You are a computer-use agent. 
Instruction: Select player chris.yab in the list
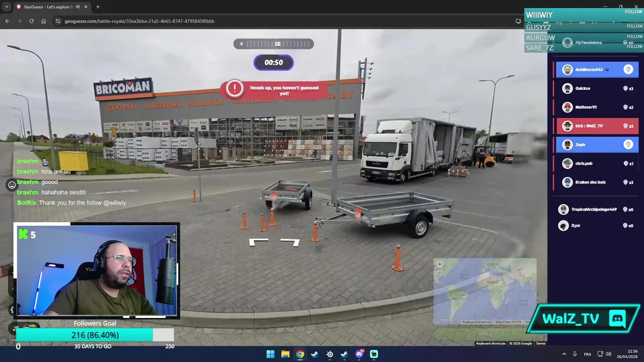click(597, 163)
